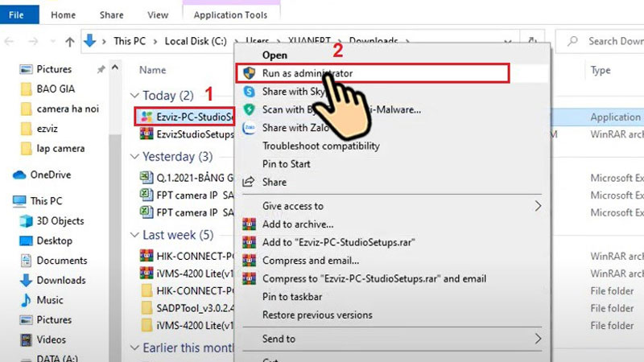Viewport: 644px width, 362px height.
Task: Click the Share arrow icon
Action: pyautogui.click(x=249, y=182)
